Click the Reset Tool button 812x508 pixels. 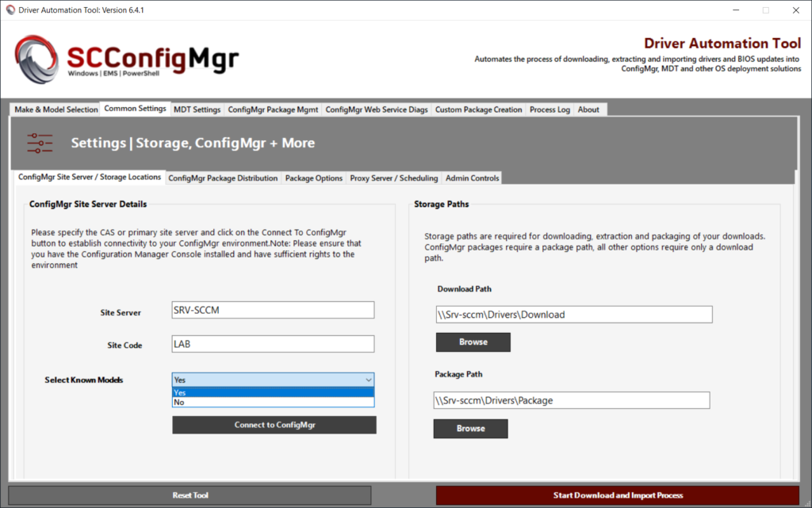click(x=190, y=495)
